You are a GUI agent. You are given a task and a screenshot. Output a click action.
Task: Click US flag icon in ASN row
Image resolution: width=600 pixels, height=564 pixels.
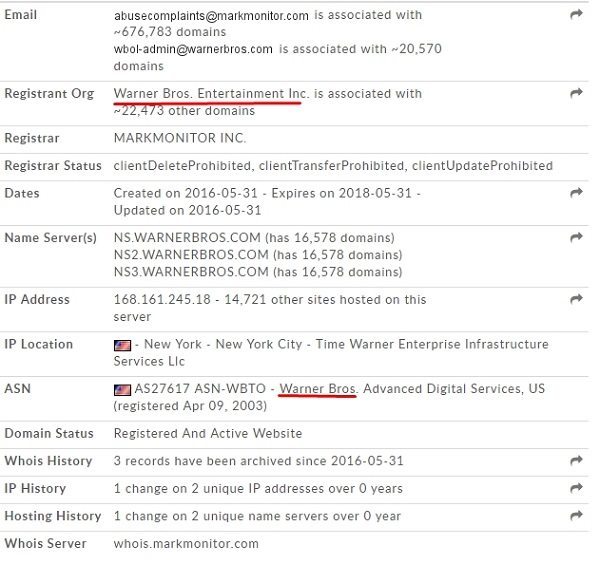(122, 390)
